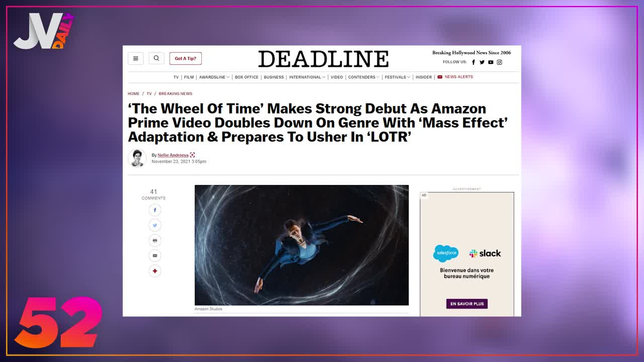Open the hamburger menu icon
This screenshot has height=362, width=644.
click(x=135, y=58)
